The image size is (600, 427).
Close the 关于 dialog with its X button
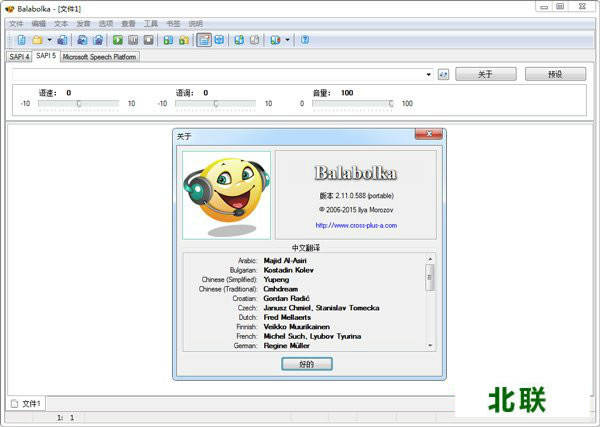(x=429, y=134)
